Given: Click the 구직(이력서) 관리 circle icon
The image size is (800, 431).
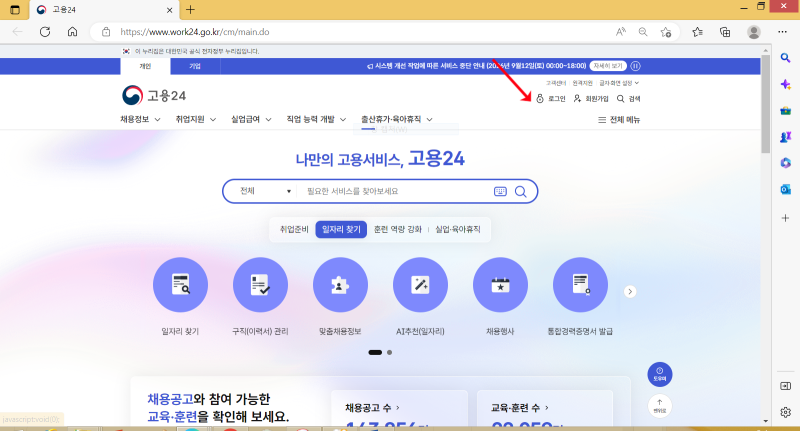Looking at the screenshot, I should (260, 285).
